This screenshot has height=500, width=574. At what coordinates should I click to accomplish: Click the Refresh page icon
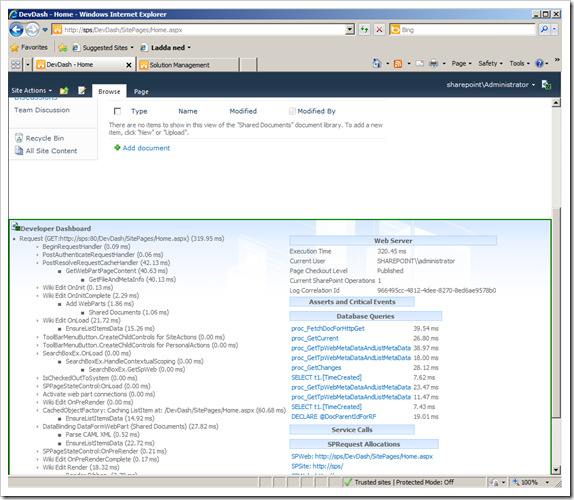click(364, 30)
